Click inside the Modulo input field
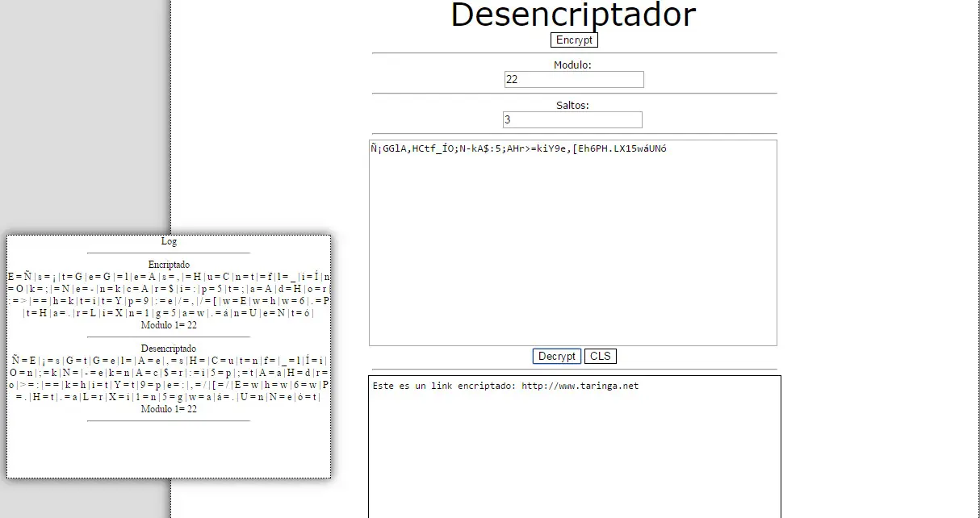 click(573, 79)
